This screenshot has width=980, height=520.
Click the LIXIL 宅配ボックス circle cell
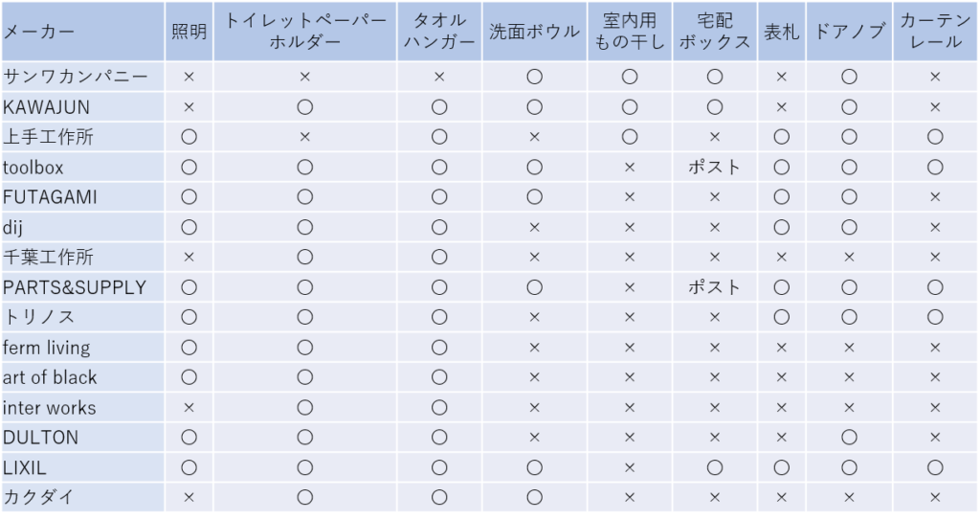point(715,467)
